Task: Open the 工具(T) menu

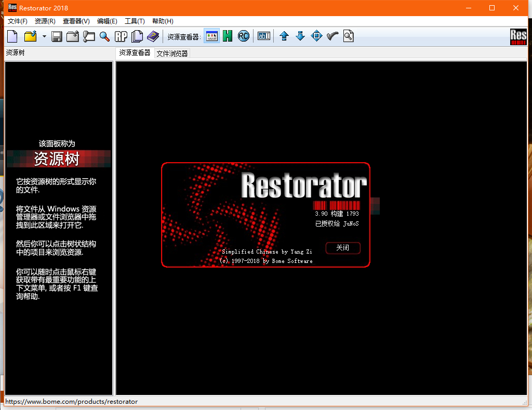Action: [135, 21]
